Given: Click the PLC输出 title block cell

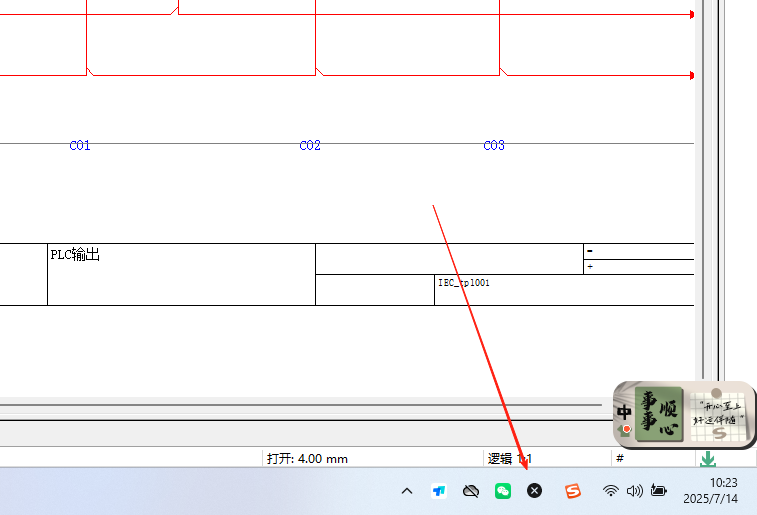Looking at the screenshot, I should [180, 273].
